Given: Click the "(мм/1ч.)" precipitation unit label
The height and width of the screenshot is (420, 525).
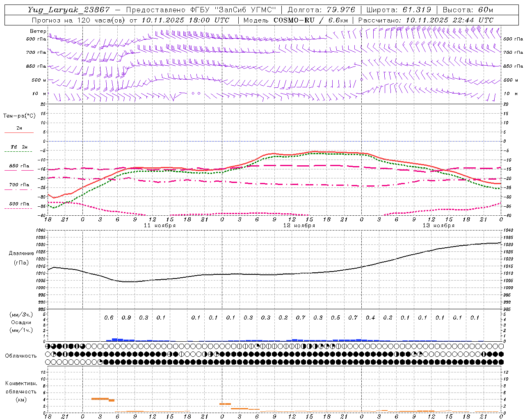Looking at the screenshot, I should coord(21,330).
